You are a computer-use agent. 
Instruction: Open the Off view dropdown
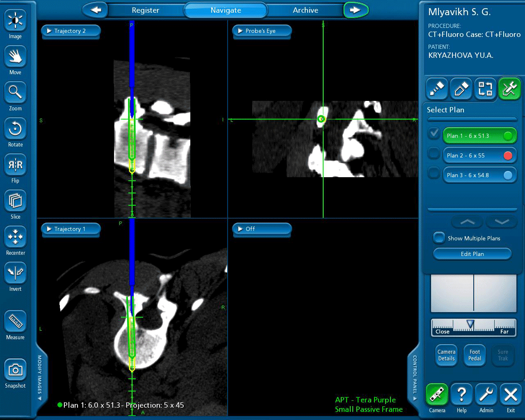262,229
